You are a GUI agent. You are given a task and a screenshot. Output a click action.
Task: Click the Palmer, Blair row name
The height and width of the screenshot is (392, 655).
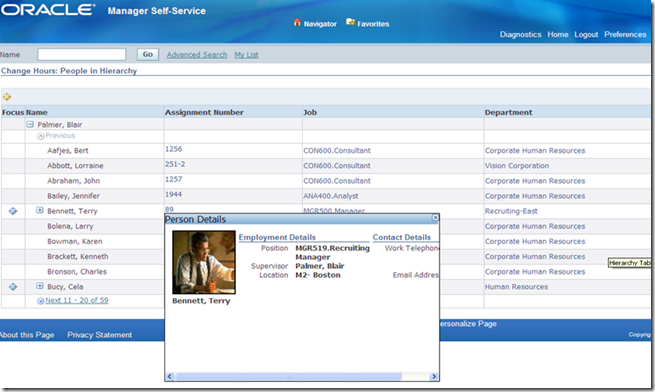60,125
